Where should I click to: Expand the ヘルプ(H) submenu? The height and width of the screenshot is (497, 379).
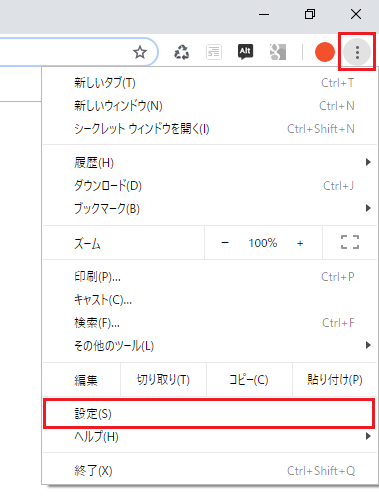(210, 437)
